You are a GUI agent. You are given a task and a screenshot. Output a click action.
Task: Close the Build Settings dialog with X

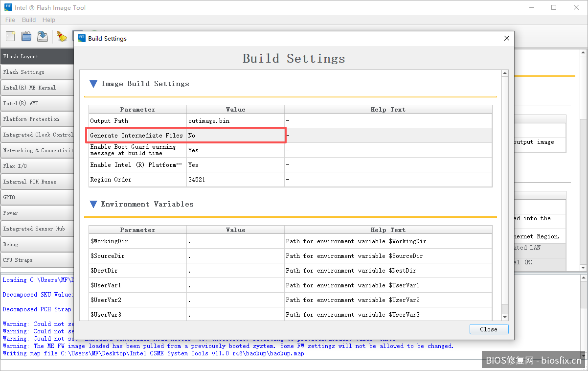pos(507,38)
